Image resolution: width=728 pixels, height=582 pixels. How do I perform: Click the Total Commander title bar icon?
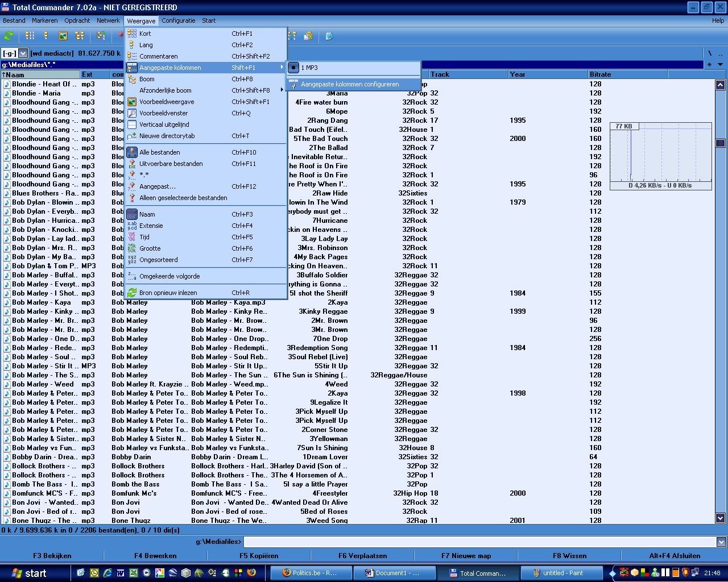click(x=6, y=7)
